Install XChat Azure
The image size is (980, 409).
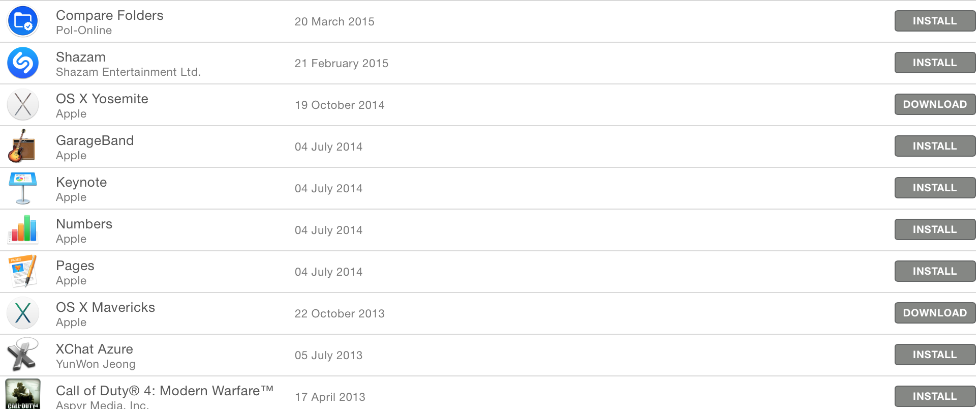(x=934, y=355)
